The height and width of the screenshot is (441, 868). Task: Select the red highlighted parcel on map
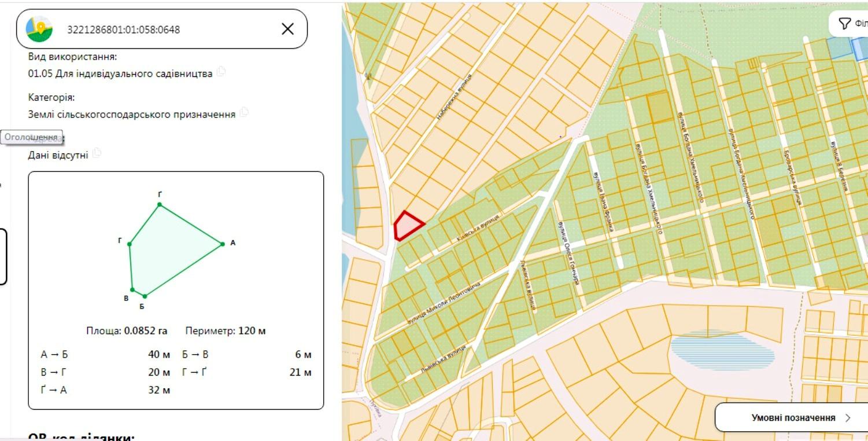(x=408, y=226)
